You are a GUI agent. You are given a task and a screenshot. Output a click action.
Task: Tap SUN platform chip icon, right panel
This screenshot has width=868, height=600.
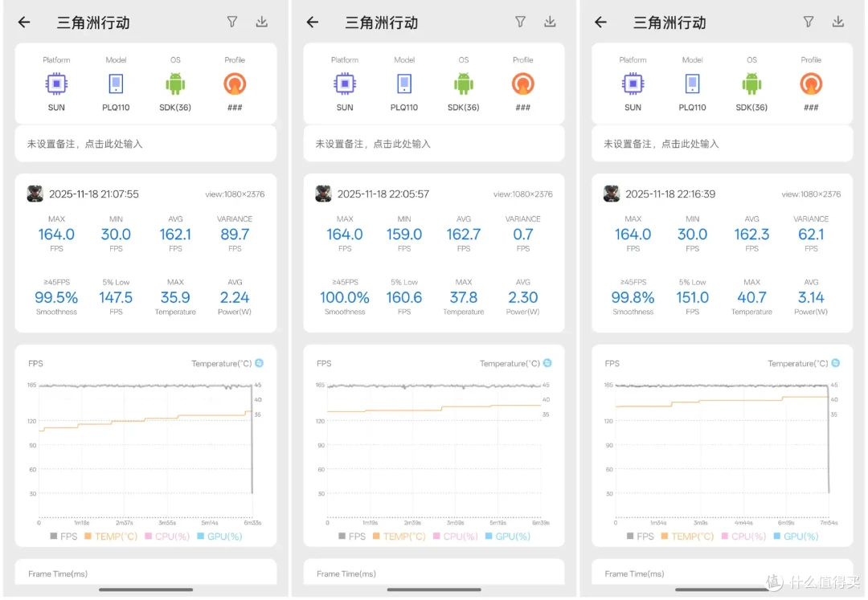[633, 84]
